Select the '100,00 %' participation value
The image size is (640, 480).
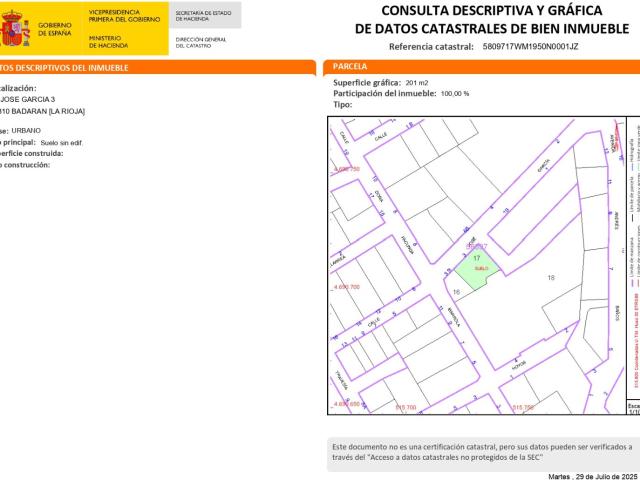tap(455, 94)
